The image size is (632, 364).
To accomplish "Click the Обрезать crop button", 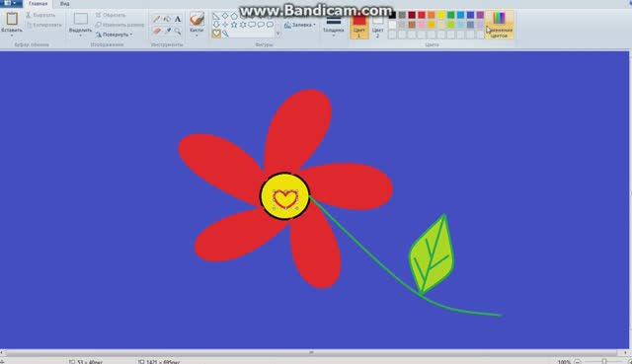I will click(111, 15).
